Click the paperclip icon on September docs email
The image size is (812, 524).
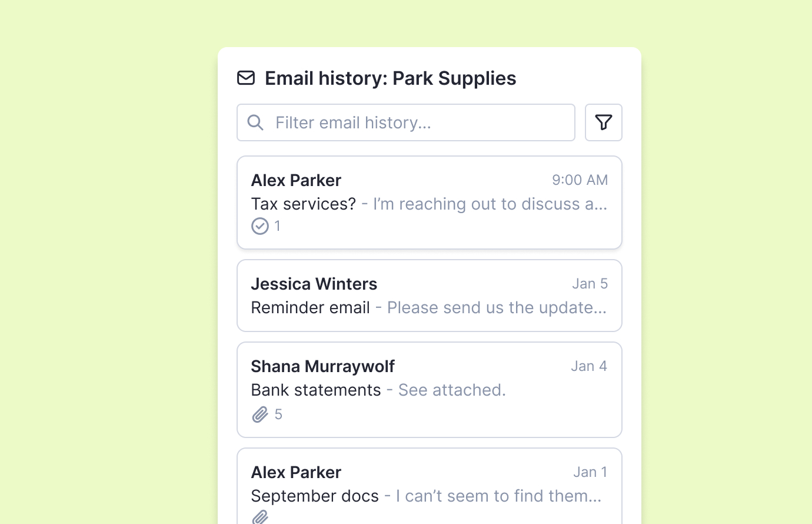(260, 517)
